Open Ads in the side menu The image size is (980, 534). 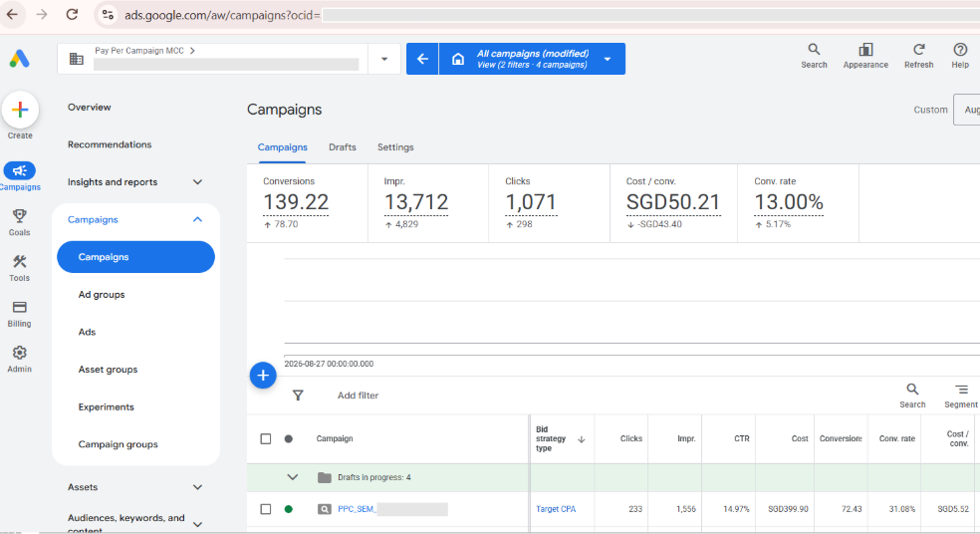(87, 332)
